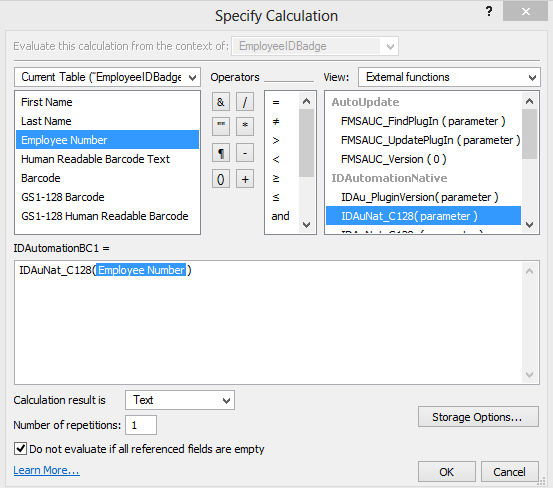Toggle 'Do not evaluate if all referenced fields are empty'

point(20,449)
